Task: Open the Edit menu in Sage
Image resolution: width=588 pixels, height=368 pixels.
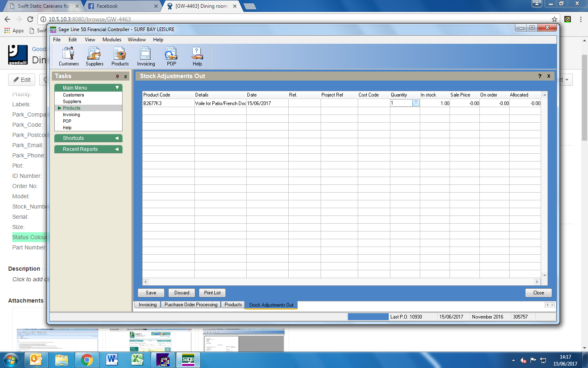Action: click(73, 40)
